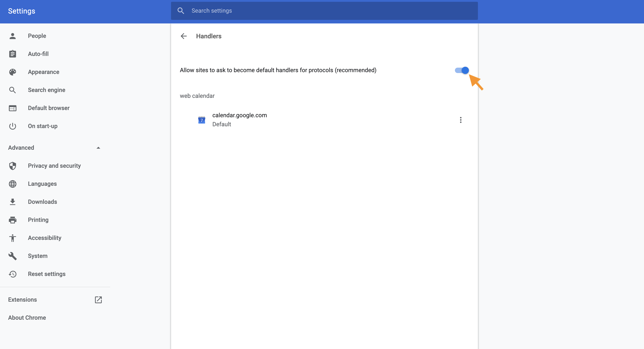Click the allow sites handlers description text
The image size is (644, 349).
pyautogui.click(x=278, y=70)
